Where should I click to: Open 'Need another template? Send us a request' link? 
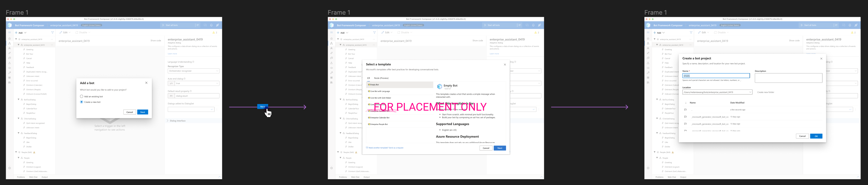click(x=385, y=148)
